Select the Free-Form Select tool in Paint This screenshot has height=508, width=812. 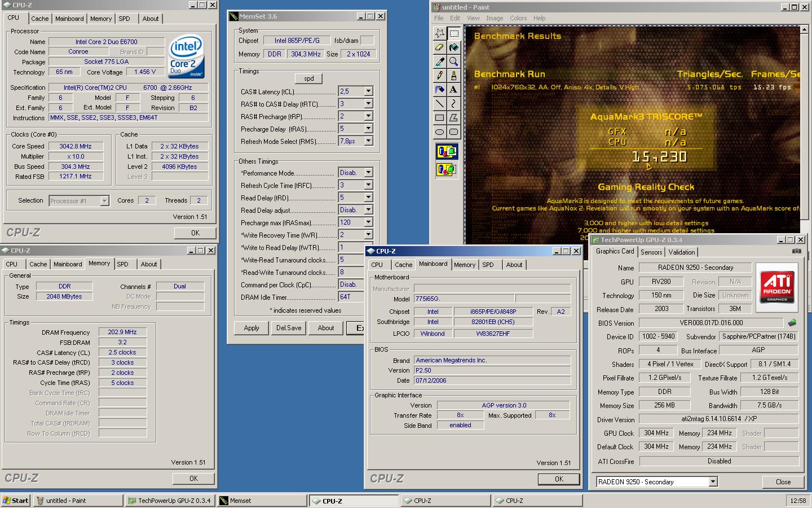point(439,33)
